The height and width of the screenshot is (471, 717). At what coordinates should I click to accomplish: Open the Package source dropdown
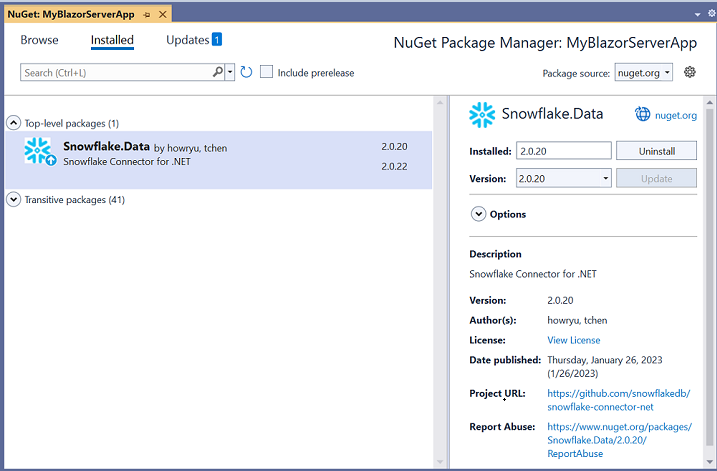coord(643,72)
